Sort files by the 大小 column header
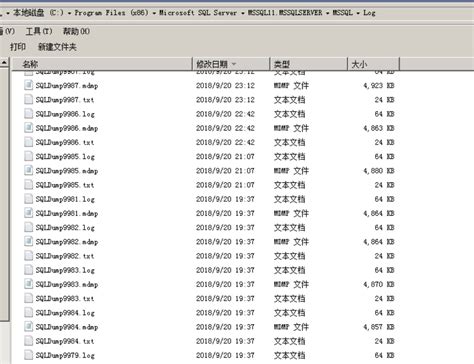Screen dimensions: 474x364 click(x=373, y=64)
